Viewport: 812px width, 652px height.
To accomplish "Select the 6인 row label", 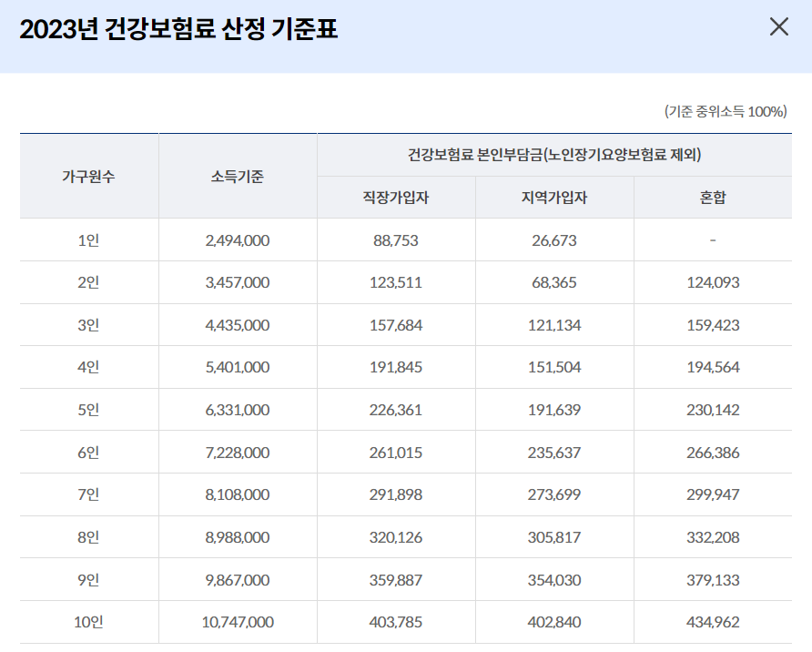I will pyautogui.click(x=88, y=453).
